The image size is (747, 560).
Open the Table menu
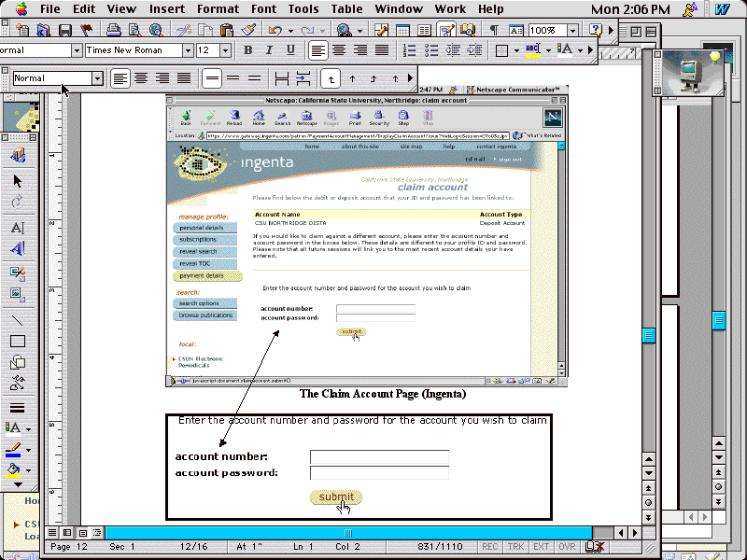346,9
